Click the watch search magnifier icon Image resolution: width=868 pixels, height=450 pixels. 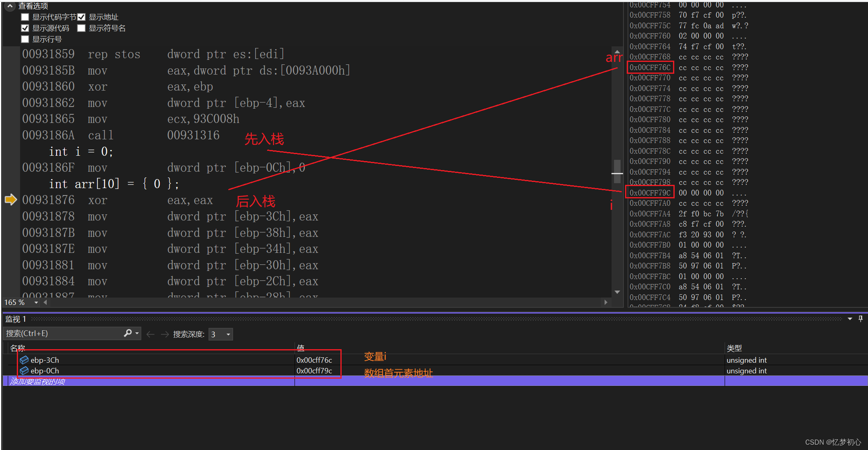128,333
